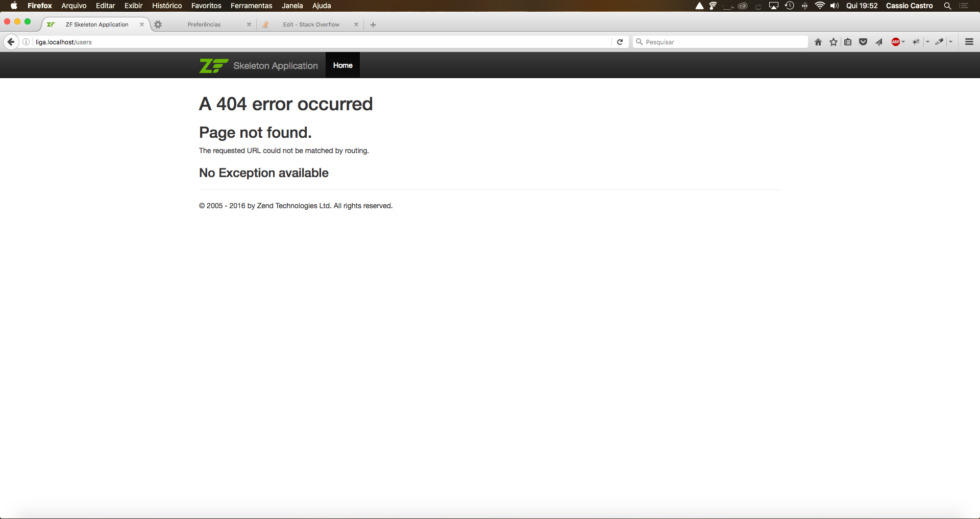Screen dimensions: 980x519
Task: Click the Creative Cloud menu bar icon
Action: click(x=743, y=6)
